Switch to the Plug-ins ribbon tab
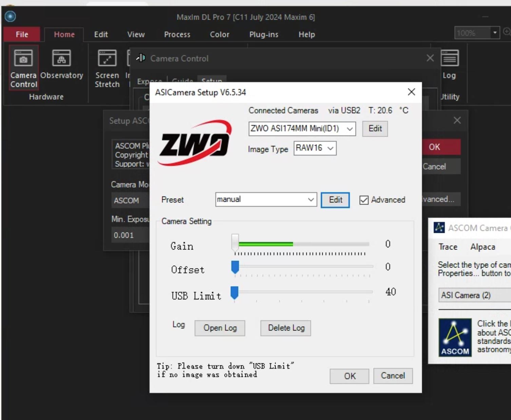This screenshot has width=511, height=420. point(264,35)
